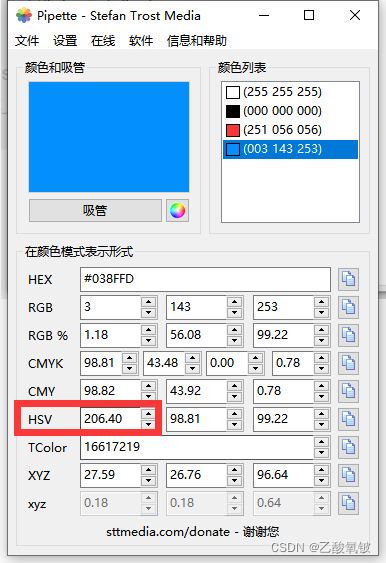Decrease the CMY magenta value 43.92

point(234,397)
